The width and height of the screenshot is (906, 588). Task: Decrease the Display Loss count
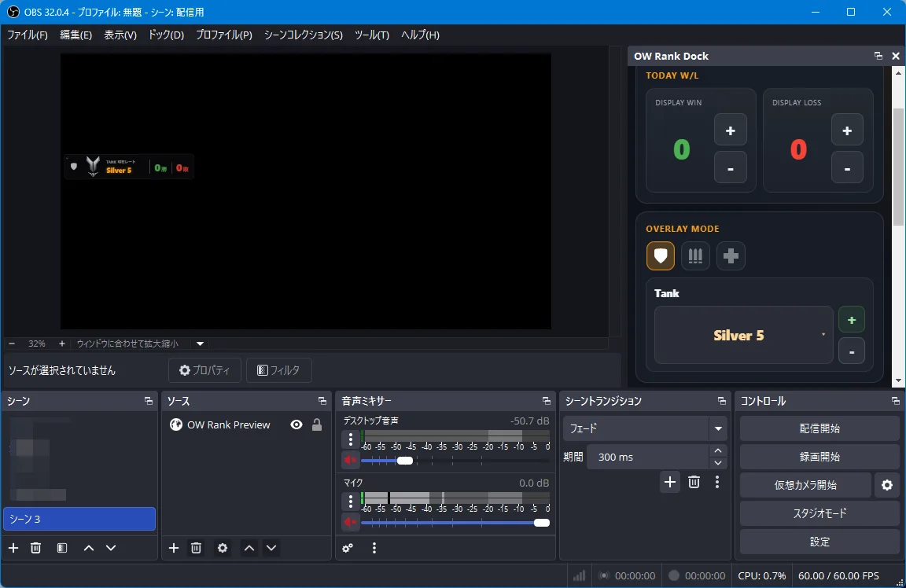[847, 168]
